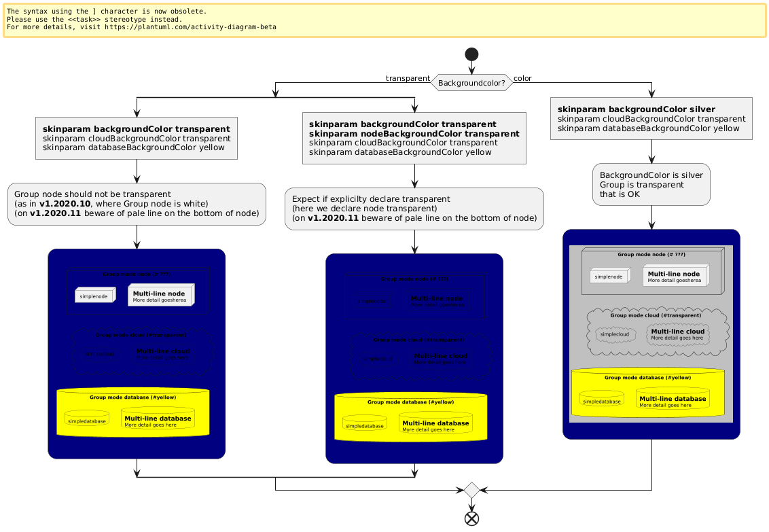Click the white merge diamond near bottom
This screenshot has width=769, height=532.
[471, 490]
